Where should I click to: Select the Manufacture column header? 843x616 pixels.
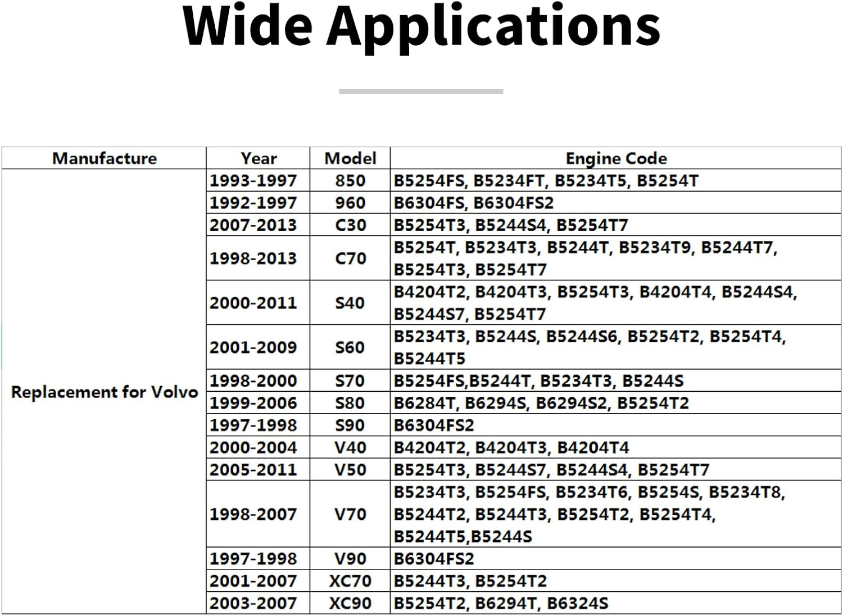[x=105, y=158]
